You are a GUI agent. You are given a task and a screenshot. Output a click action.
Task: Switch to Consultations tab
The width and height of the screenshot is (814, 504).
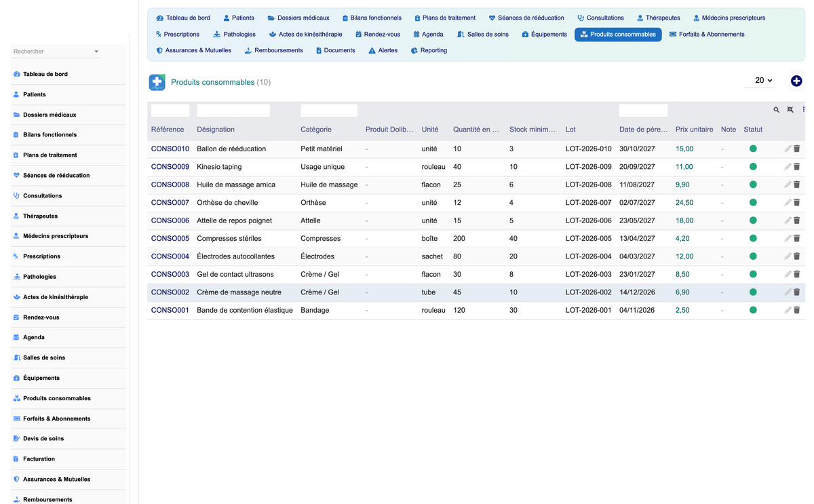click(x=600, y=18)
